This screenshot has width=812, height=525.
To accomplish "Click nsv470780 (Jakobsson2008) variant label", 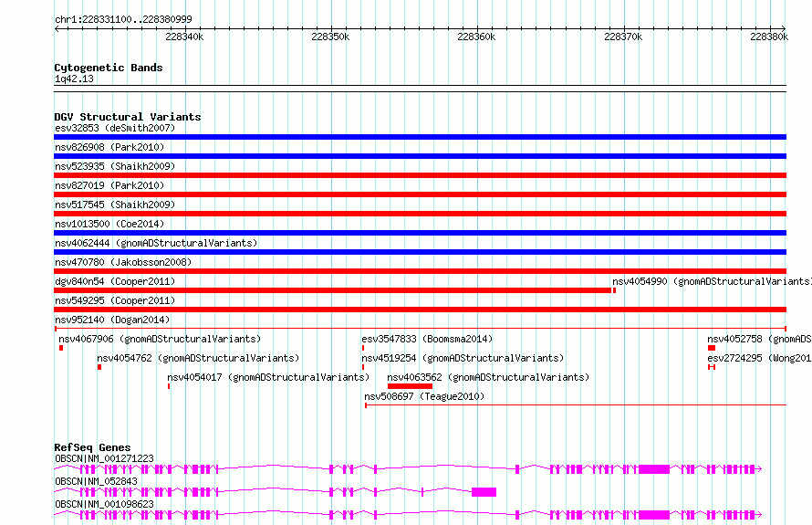I will (x=123, y=262).
